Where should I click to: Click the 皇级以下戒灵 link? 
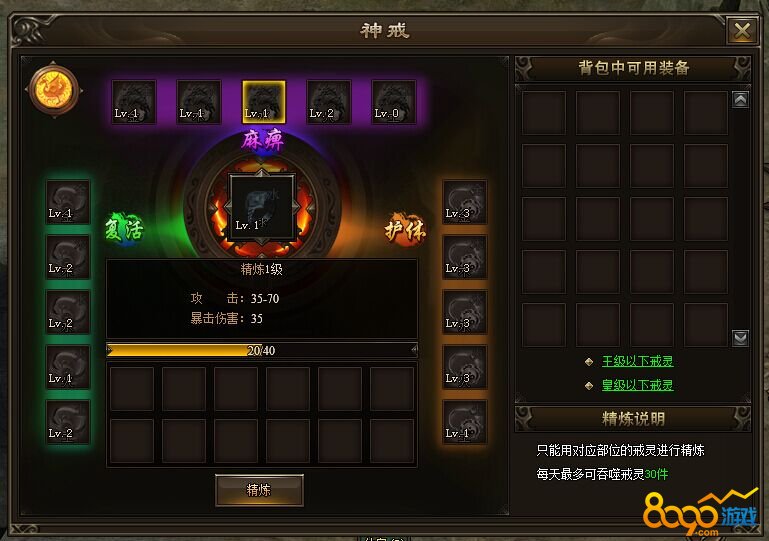638,385
